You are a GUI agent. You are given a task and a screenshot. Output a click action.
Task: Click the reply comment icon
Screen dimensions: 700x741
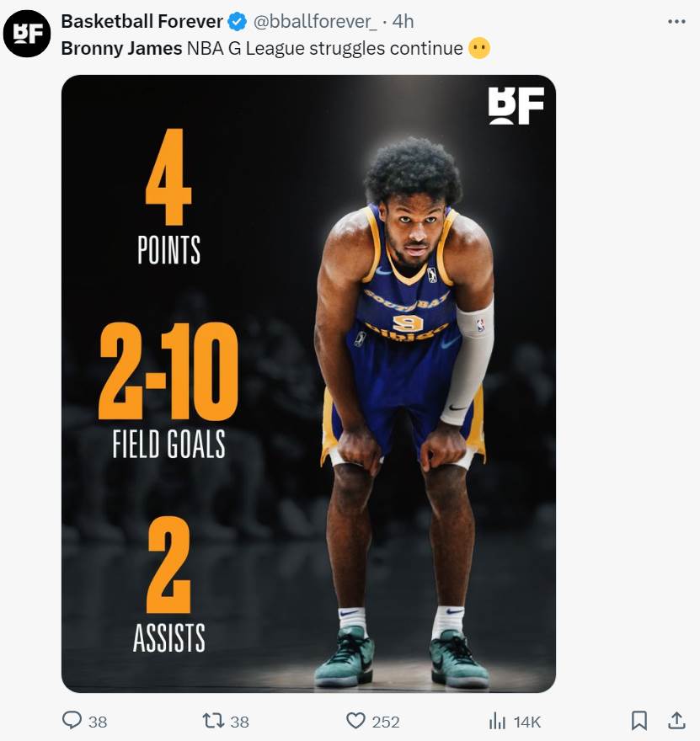(x=72, y=721)
